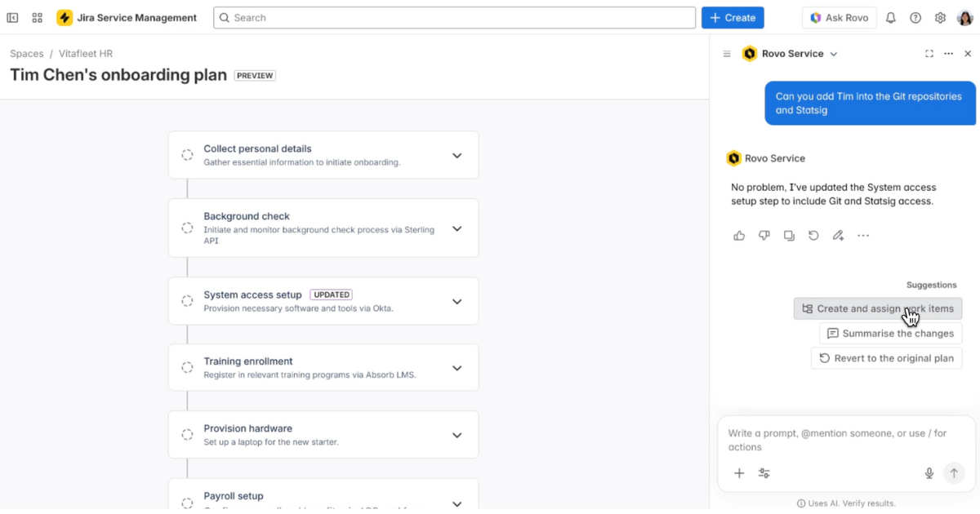Toggle status circle for Training enrollment step
The image size is (980, 514).
(x=187, y=368)
